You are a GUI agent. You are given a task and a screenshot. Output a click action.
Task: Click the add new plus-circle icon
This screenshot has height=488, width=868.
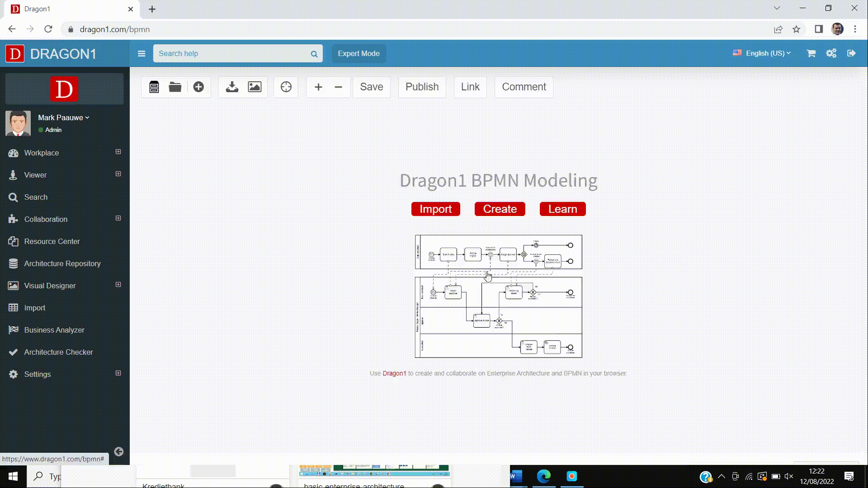coord(198,87)
